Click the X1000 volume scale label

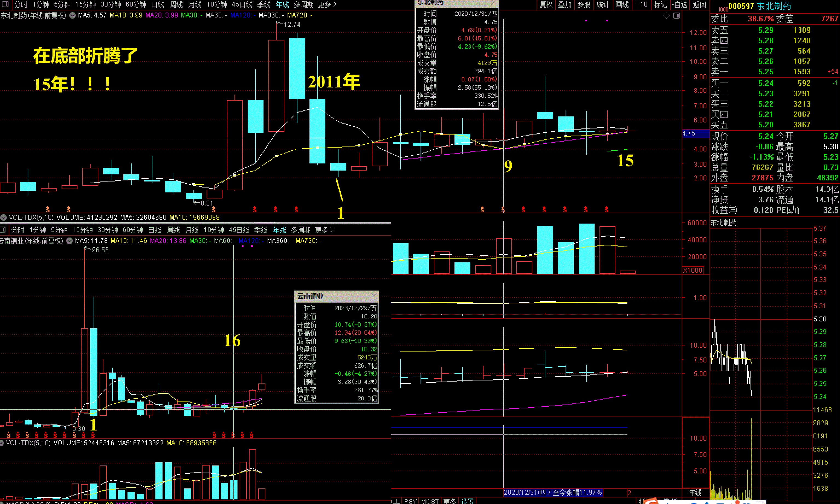(x=693, y=270)
